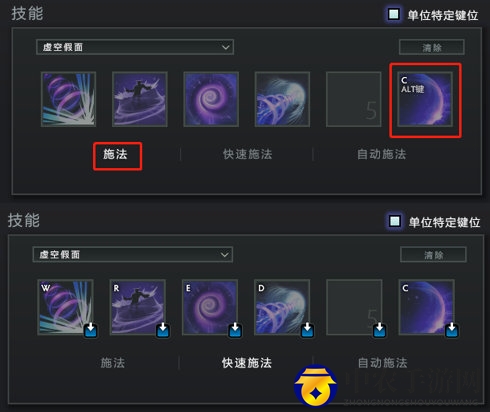Select the D ability slot in bottom panel

tap(282, 307)
